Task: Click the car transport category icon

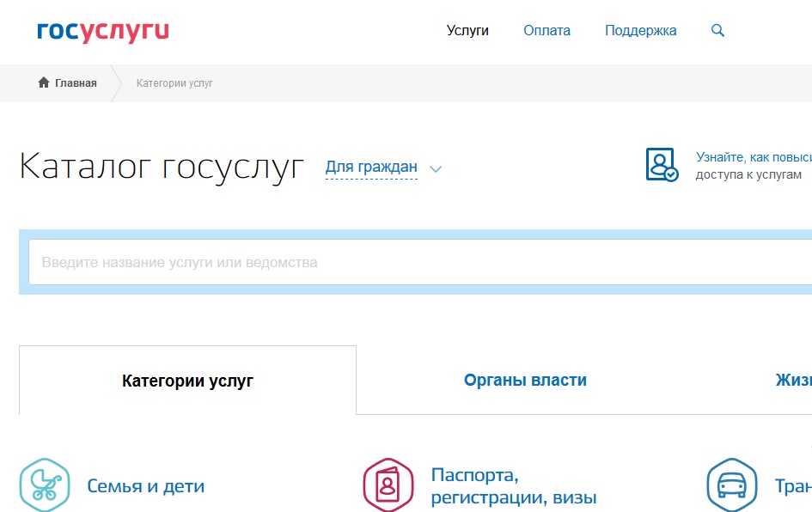Action: point(732,485)
